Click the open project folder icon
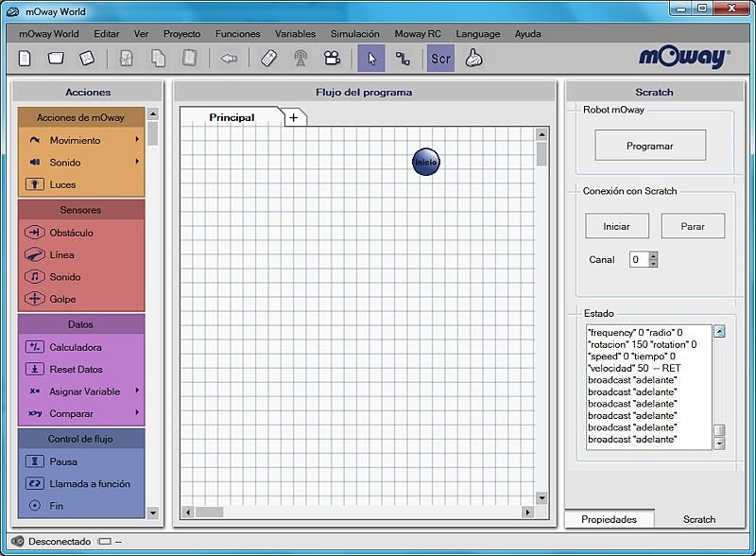This screenshot has width=756, height=556. tap(56, 59)
